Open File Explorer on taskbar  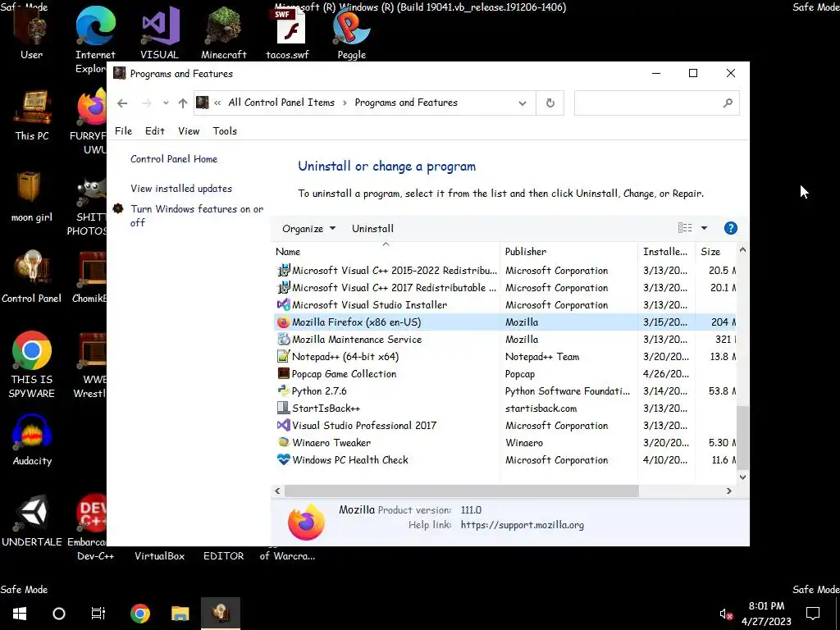(x=180, y=614)
